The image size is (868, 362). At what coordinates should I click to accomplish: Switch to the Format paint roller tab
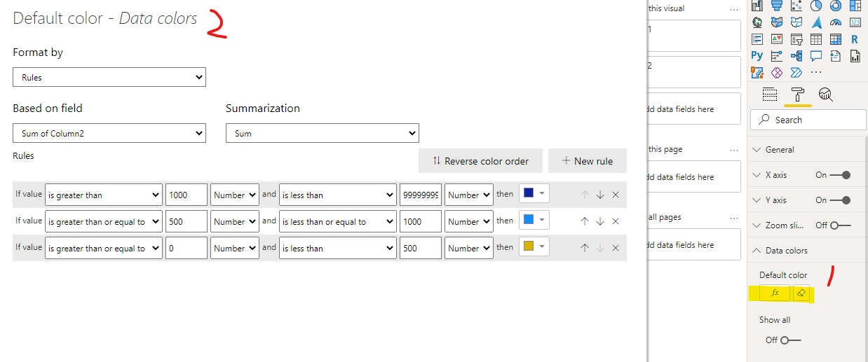pyautogui.click(x=797, y=95)
